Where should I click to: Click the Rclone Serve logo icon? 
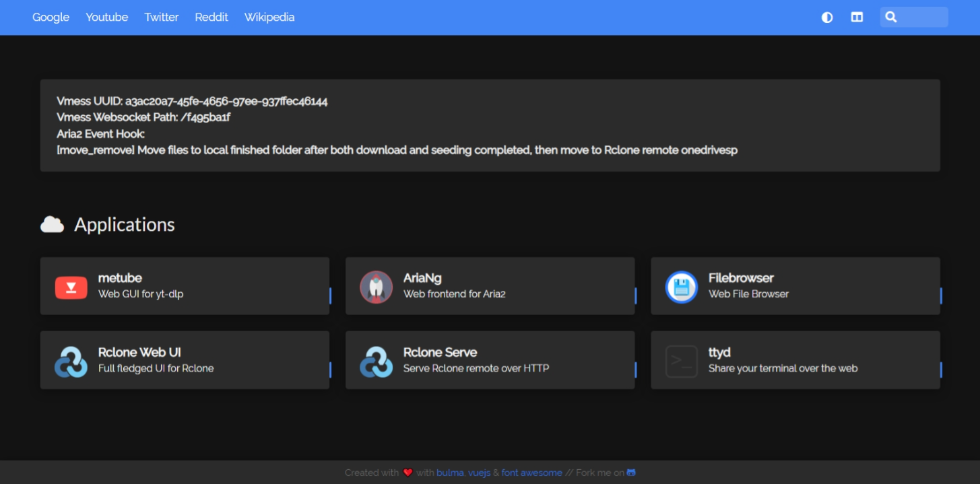(x=377, y=361)
